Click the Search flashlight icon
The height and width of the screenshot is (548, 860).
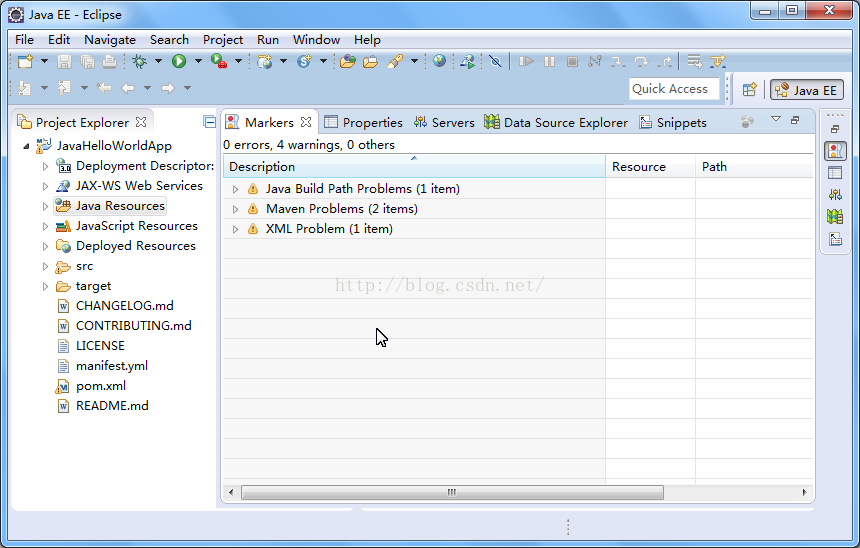click(x=395, y=61)
